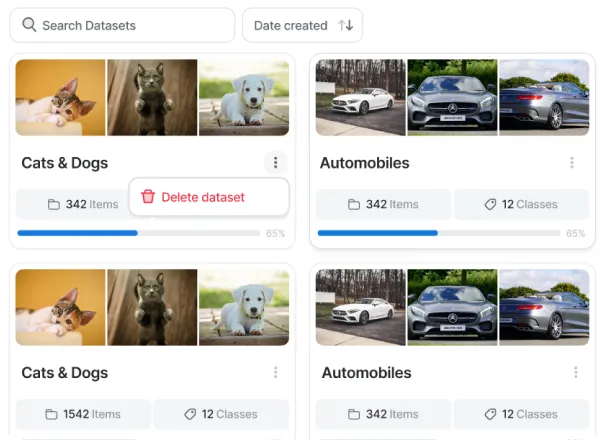Open options menu for bottom Cats & Dogs
Screen dimensions: 608x440
coord(275,373)
